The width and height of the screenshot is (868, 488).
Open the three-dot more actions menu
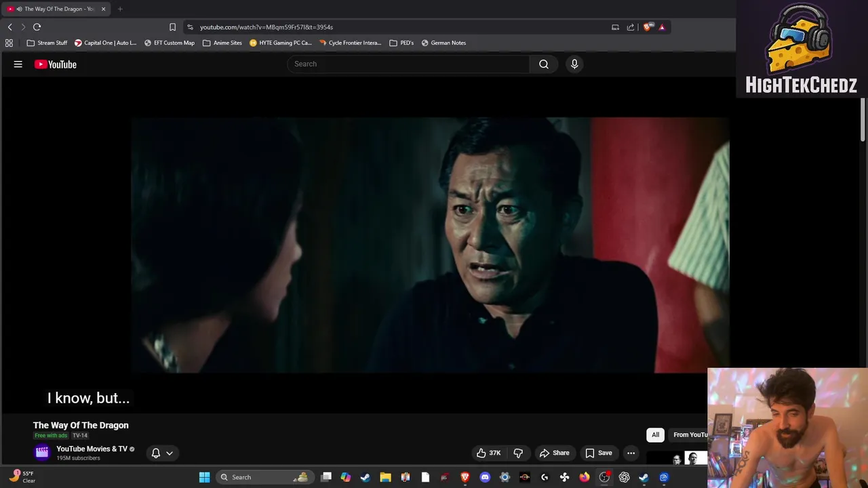[631, 453]
